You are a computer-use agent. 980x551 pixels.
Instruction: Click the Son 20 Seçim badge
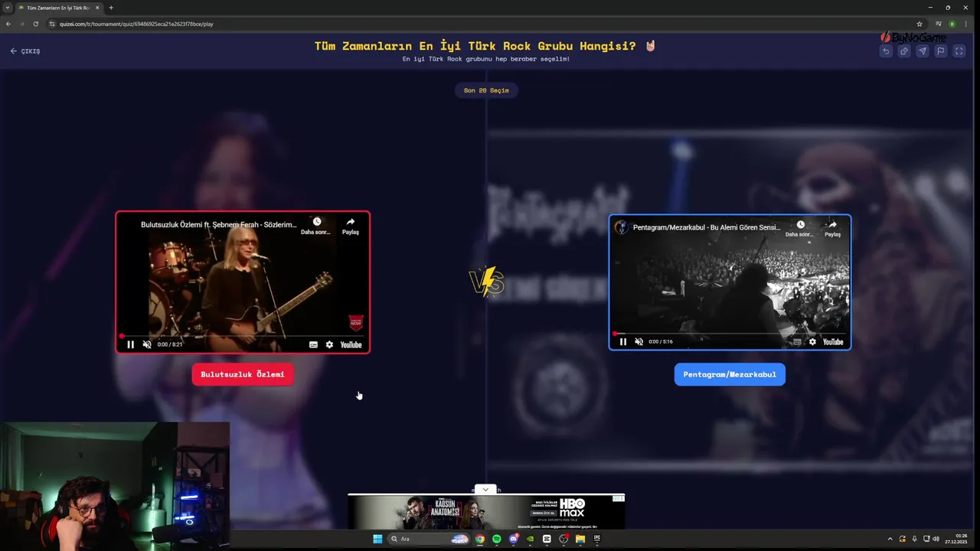click(486, 90)
